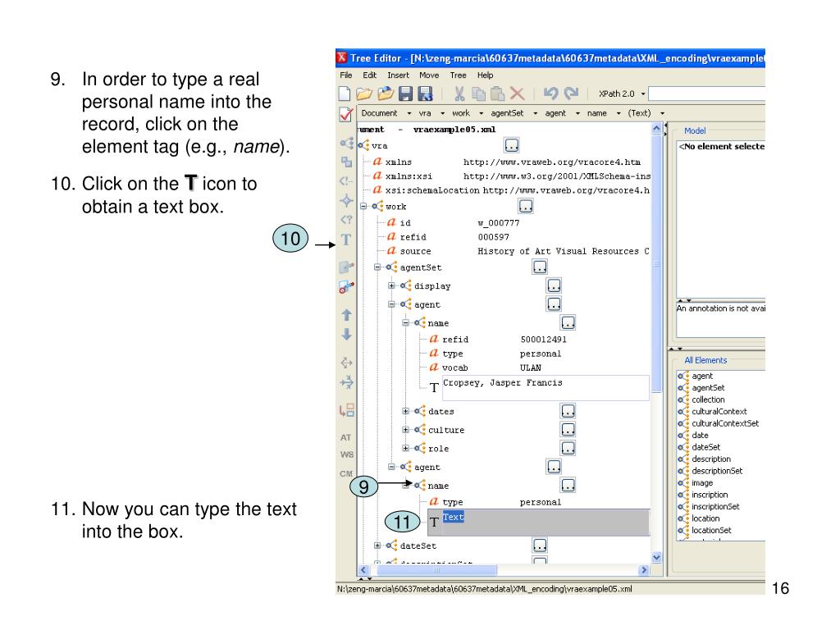Open the Tree menu
This screenshot has width=840, height=630.
click(x=458, y=75)
